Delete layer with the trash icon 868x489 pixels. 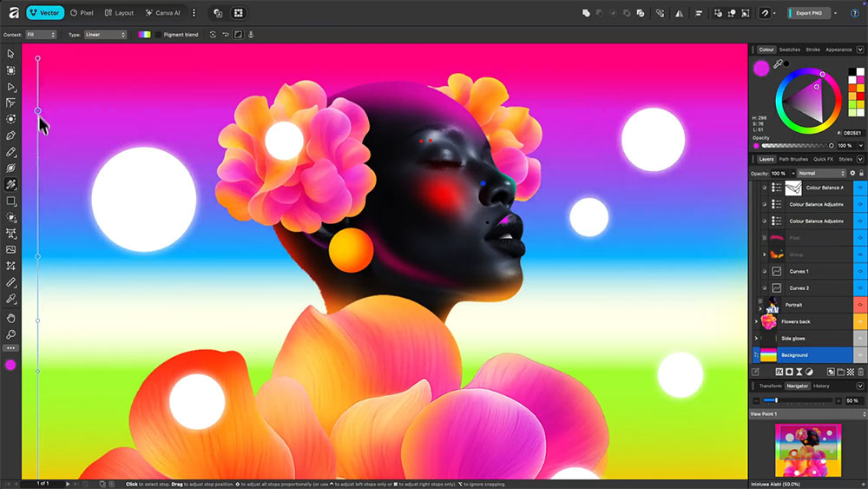point(861,372)
